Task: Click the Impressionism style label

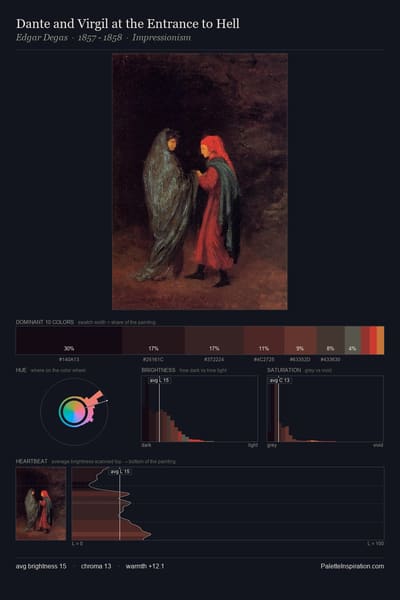Action: 162,38
